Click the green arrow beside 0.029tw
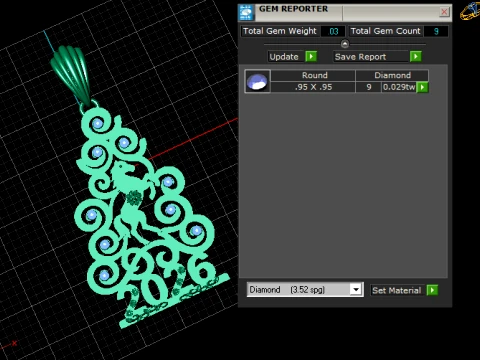 (422, 87)
